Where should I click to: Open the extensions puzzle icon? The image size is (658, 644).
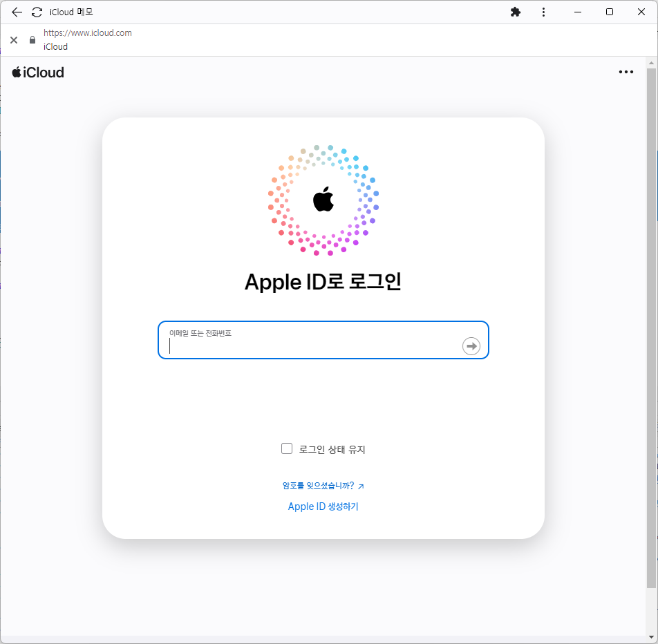click(516, 12)
